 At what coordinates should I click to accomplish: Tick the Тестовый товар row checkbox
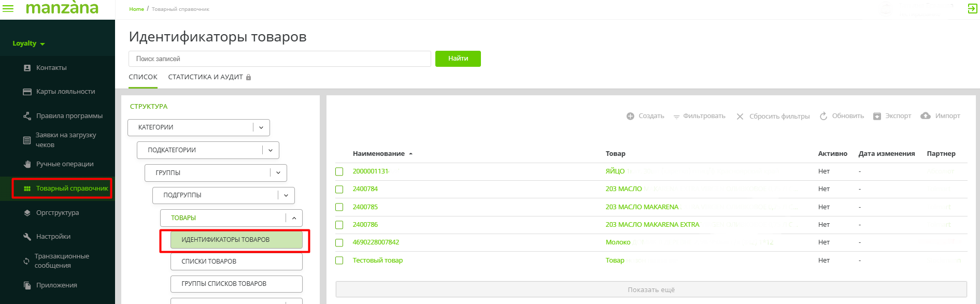point(339,260)
